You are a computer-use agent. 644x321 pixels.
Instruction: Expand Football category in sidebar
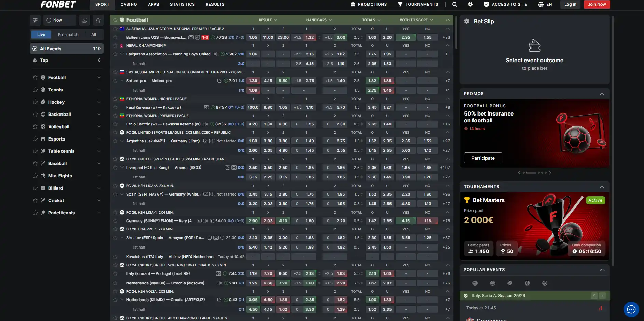99,77
